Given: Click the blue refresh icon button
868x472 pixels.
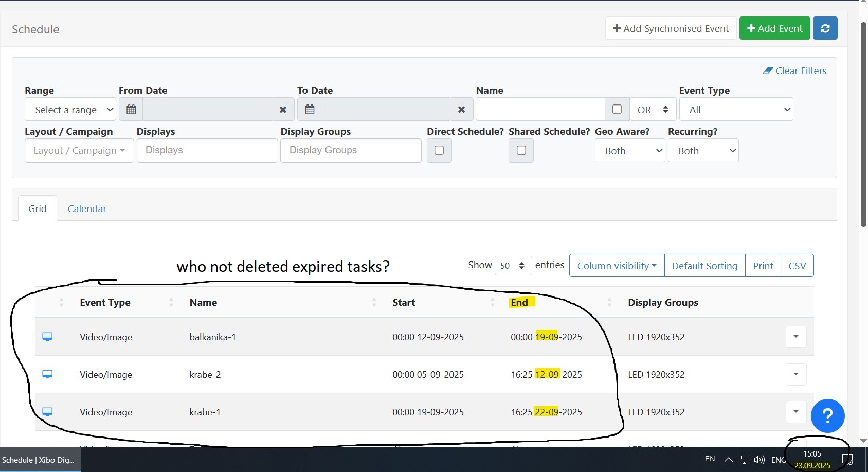Looking at the screenshot, I should click(x=825, y=28).
